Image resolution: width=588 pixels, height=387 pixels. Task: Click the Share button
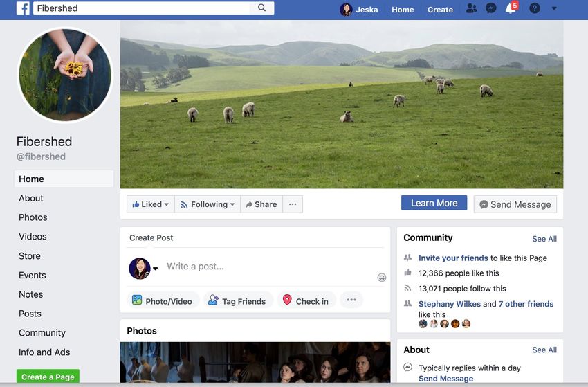pos(261,204)
